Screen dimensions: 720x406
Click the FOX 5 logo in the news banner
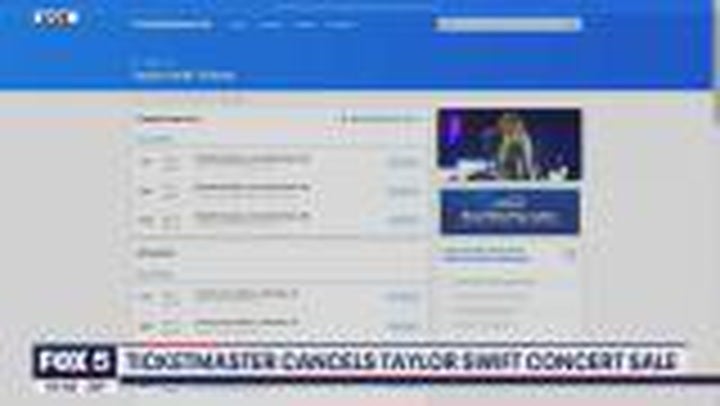pyautogui.click(x=75, y=362)
